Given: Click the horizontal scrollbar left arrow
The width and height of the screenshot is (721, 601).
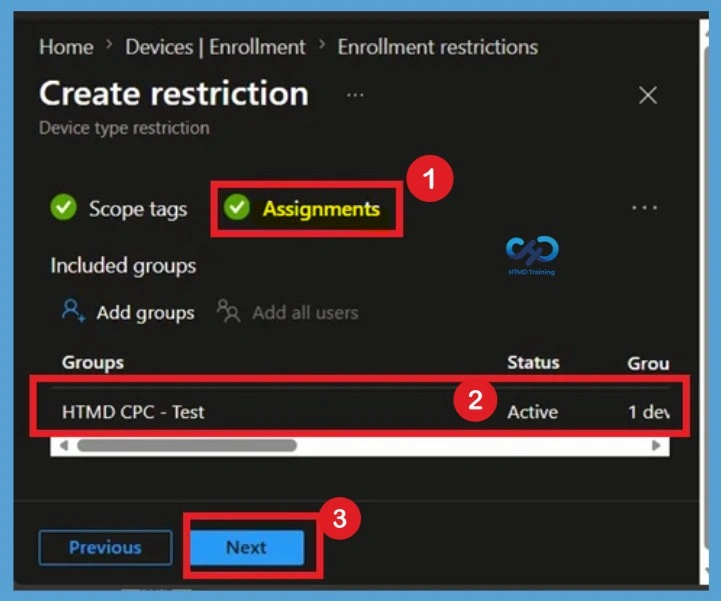Looking at the screenshot, I should click(64, 445).
